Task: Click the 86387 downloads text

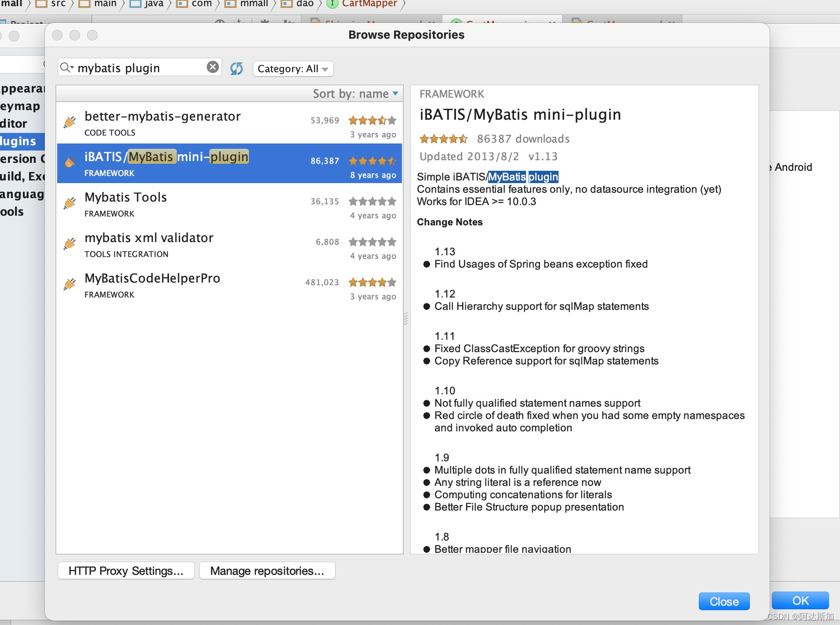Action: [523, 139]
